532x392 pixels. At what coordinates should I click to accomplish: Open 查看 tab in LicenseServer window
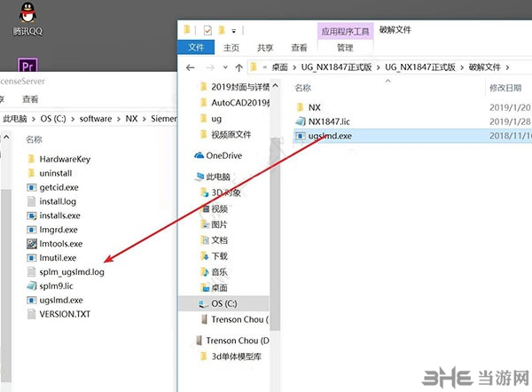[30, 99]
